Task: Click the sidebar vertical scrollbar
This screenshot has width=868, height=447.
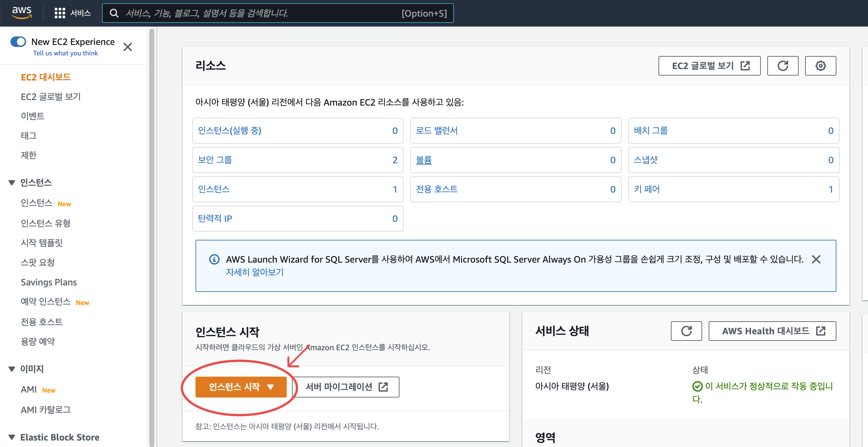Action: click(152, 236)
